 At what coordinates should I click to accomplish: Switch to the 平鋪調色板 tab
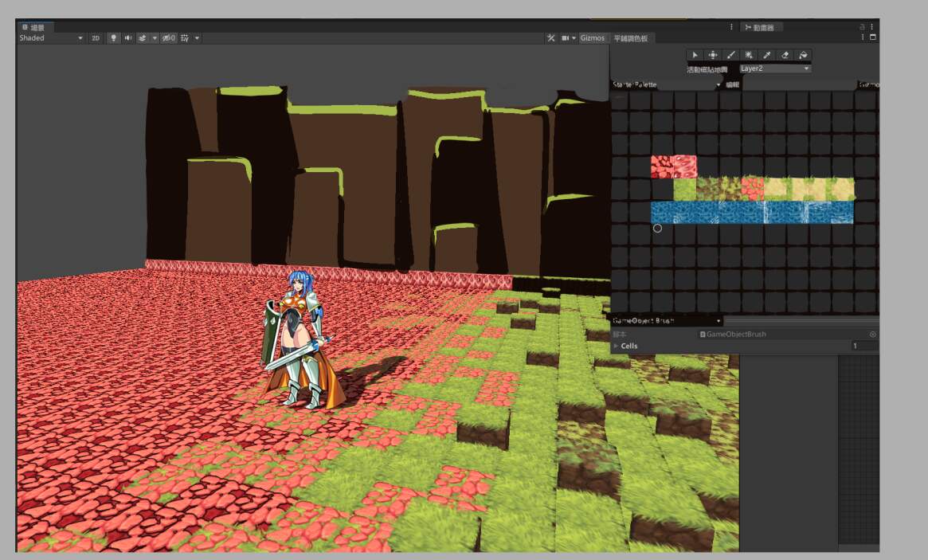click(630, 38)
